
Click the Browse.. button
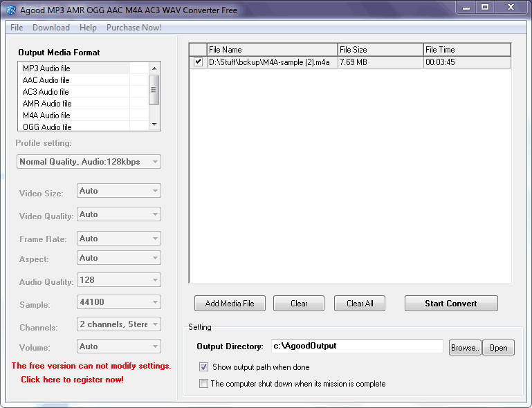coord(465,348)
